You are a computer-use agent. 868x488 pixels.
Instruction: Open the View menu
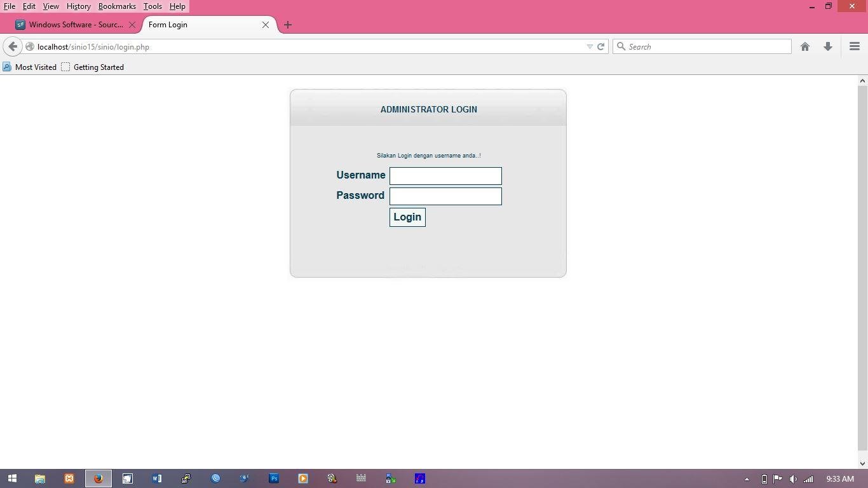[x=51, y=6]
